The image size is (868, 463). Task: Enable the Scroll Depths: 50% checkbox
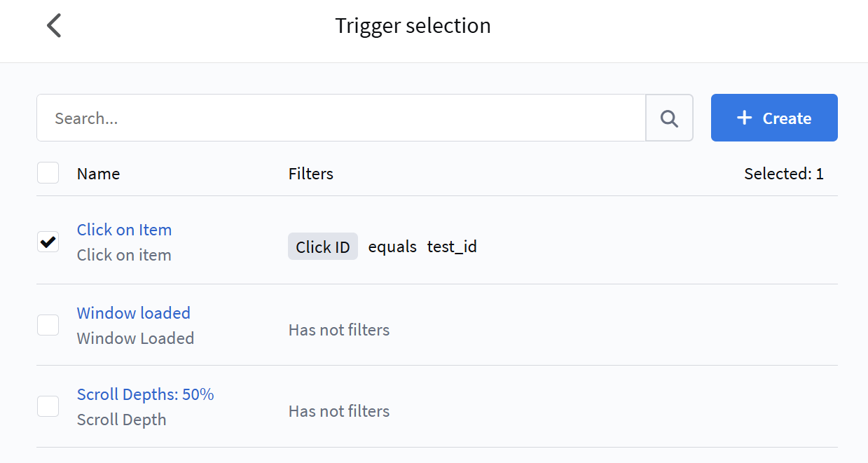[x=48, y=406]
